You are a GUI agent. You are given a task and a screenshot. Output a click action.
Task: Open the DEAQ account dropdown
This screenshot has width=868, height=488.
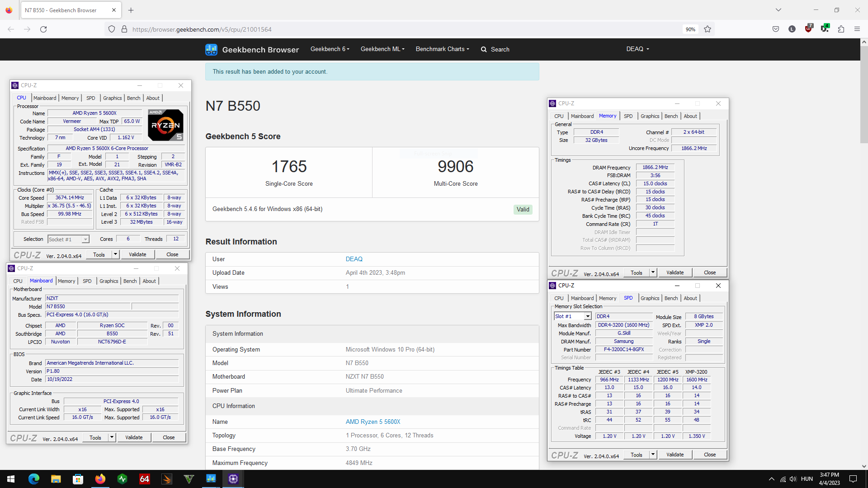pyautogui.click(x=638, y=49)
